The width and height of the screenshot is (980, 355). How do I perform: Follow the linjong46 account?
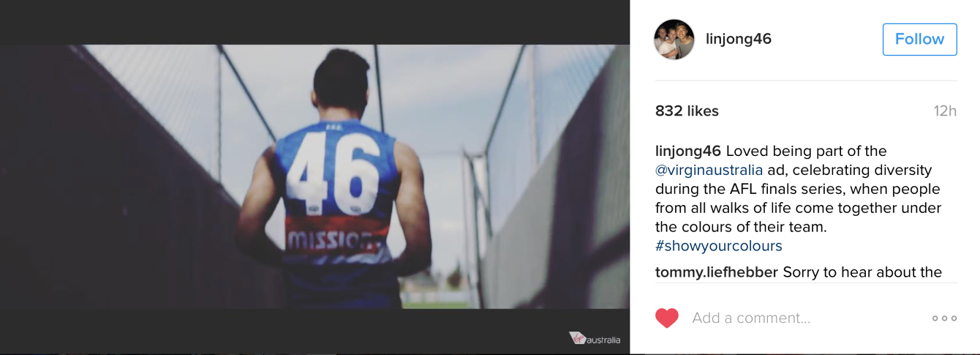[x=919, y=40]
